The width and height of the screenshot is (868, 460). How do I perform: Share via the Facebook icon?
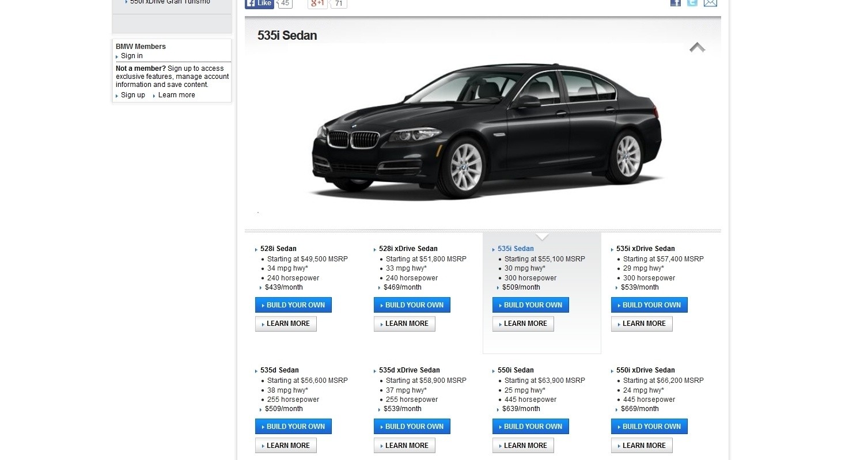(x=676, y=3)
